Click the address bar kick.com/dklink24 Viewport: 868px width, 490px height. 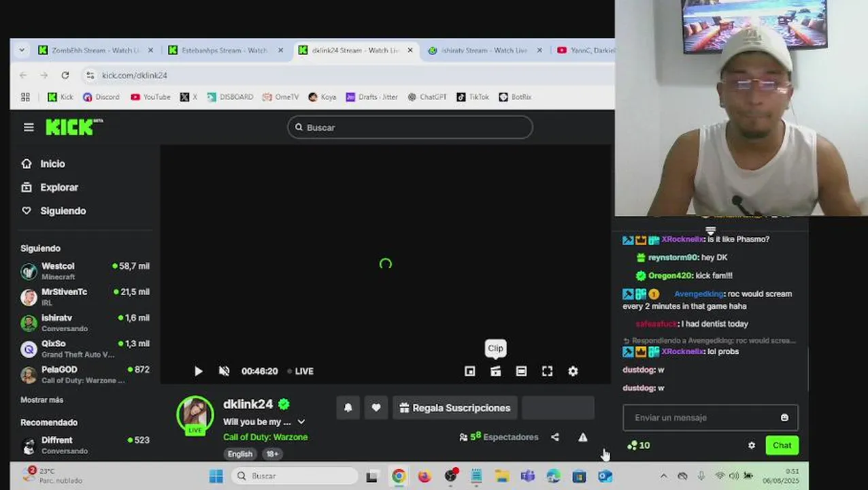click(134, 75)
